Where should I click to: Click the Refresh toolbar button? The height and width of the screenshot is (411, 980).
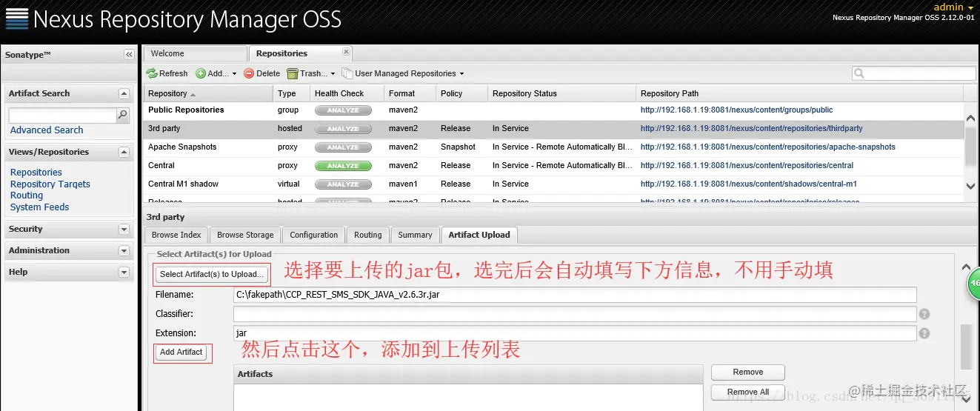click(167, 73)
